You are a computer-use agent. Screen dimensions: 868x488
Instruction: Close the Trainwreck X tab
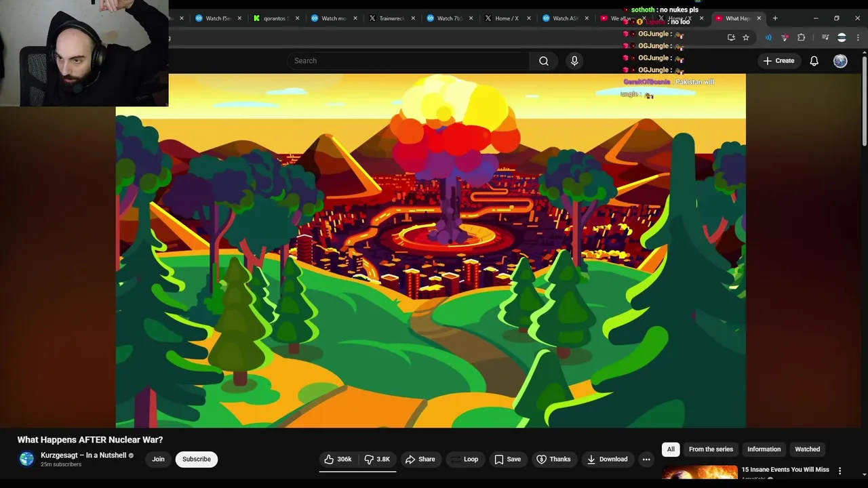412,18
